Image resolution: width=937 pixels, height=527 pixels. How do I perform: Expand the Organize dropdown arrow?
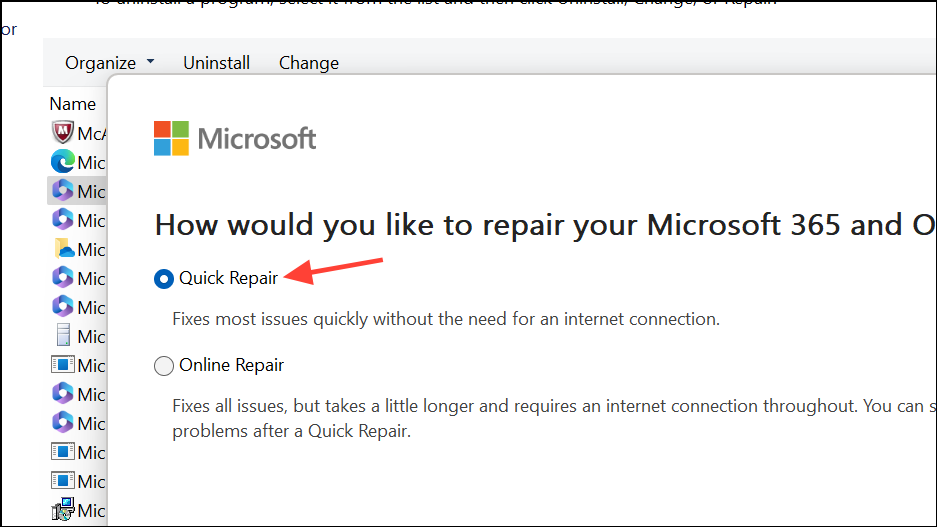click(150, 62)
